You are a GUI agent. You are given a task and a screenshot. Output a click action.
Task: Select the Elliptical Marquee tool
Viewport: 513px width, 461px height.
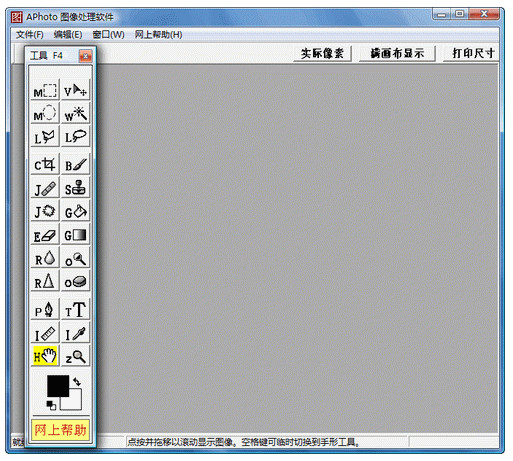coord(45,113)
